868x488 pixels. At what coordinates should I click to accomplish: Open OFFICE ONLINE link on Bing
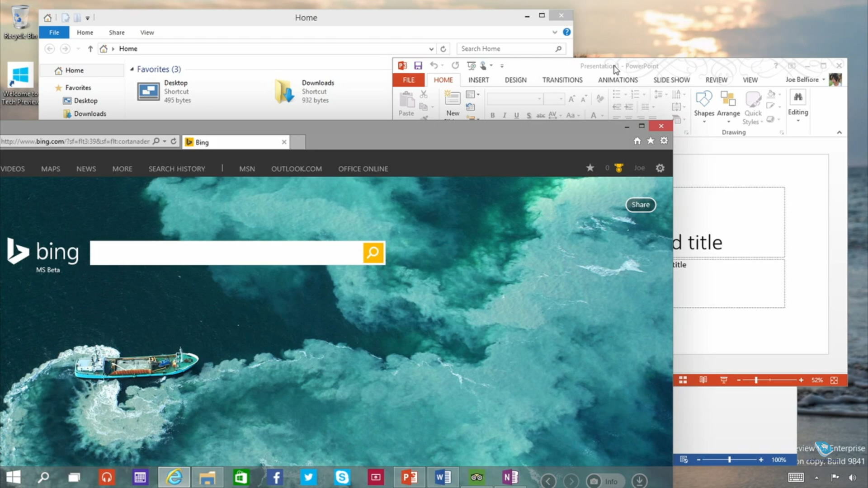coord(363,169)
